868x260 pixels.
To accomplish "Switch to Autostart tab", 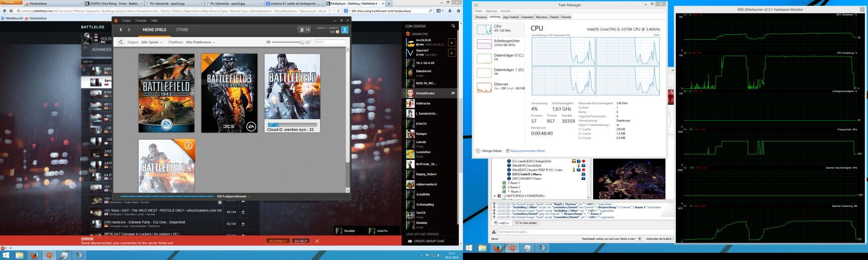I will 527,17.
